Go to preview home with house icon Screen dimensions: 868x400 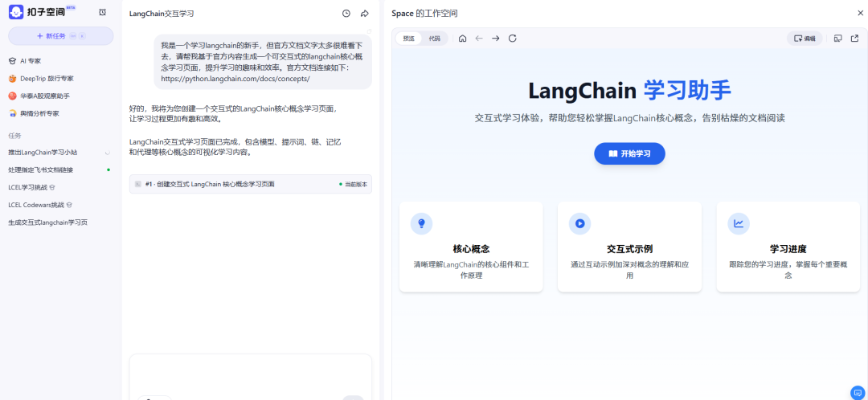point(463,39)
